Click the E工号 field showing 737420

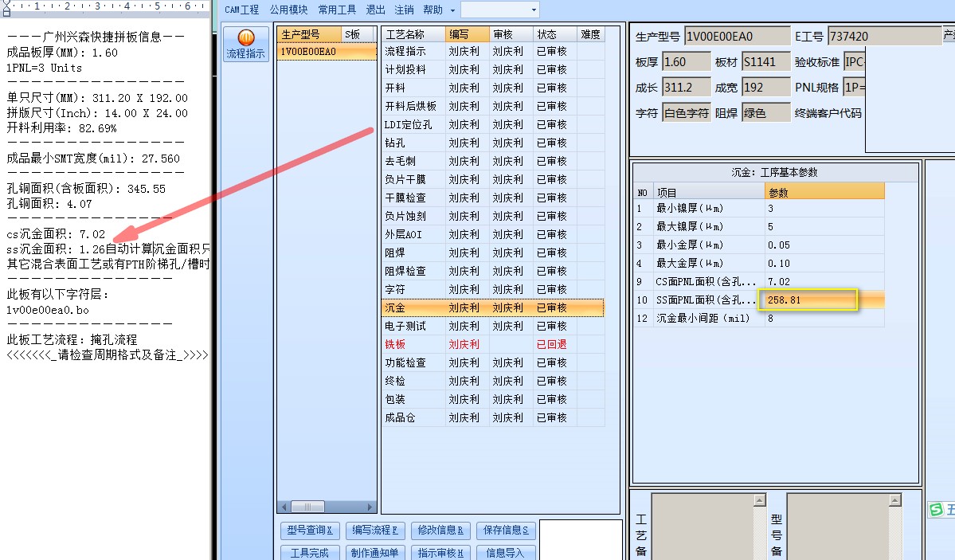pyautogui.click(x=884, y=37)
